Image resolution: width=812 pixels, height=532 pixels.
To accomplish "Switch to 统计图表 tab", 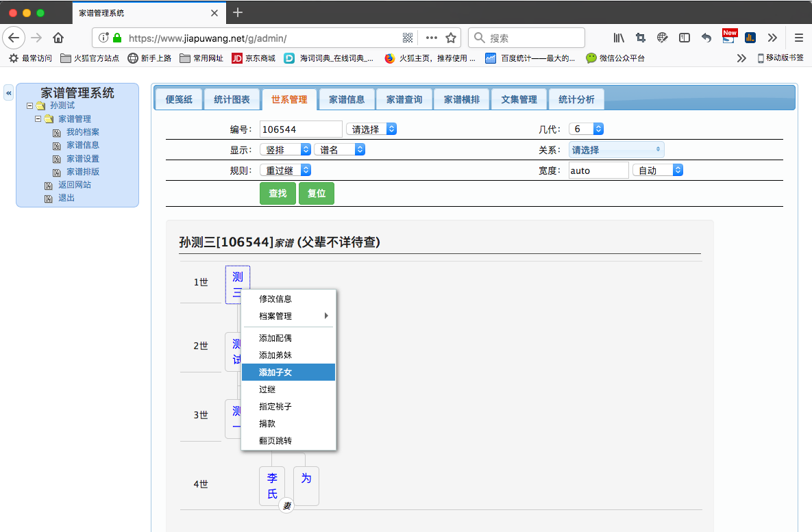I will pos(232,99).
